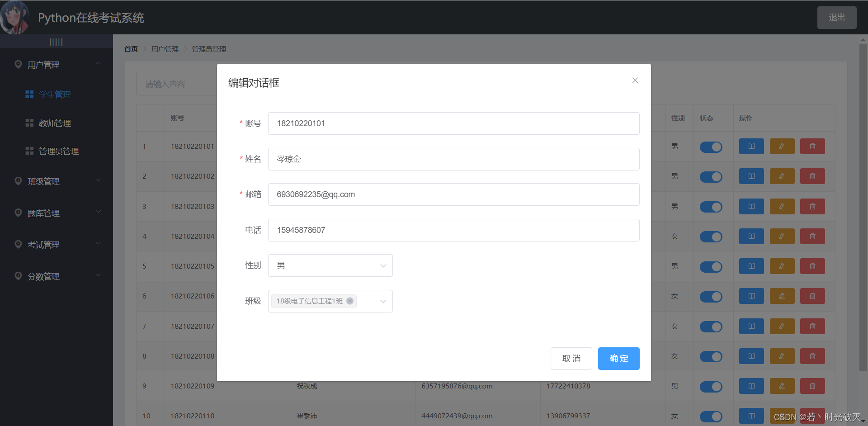Screen dimensions: 868x426
Task: Click 管理员管理 in the breadcrumb
Action: 209,49
